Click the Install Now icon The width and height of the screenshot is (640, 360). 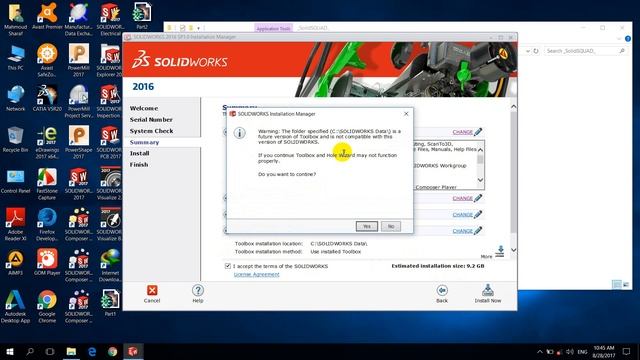coord(488,290)
